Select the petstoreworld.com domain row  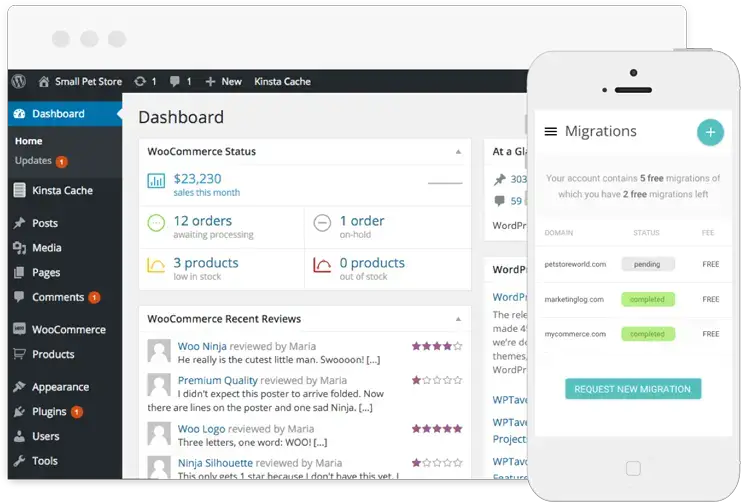point(633,264)
